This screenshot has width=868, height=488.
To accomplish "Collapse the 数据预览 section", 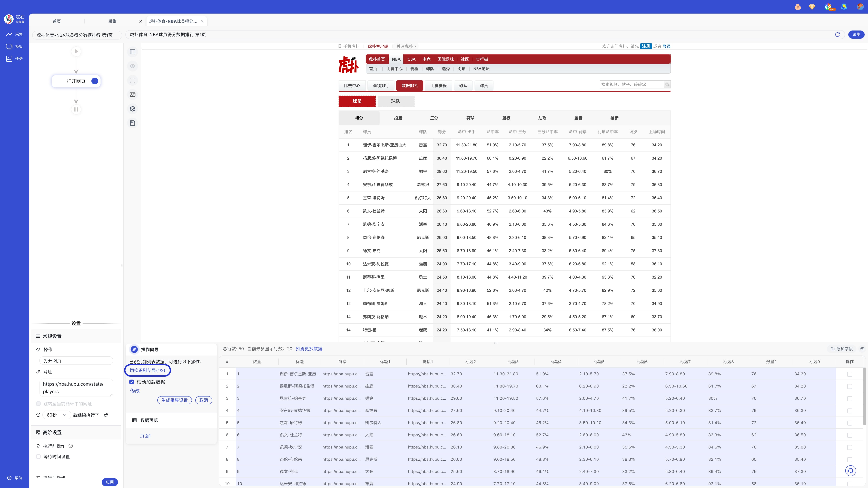I will (x=171, y=420).
